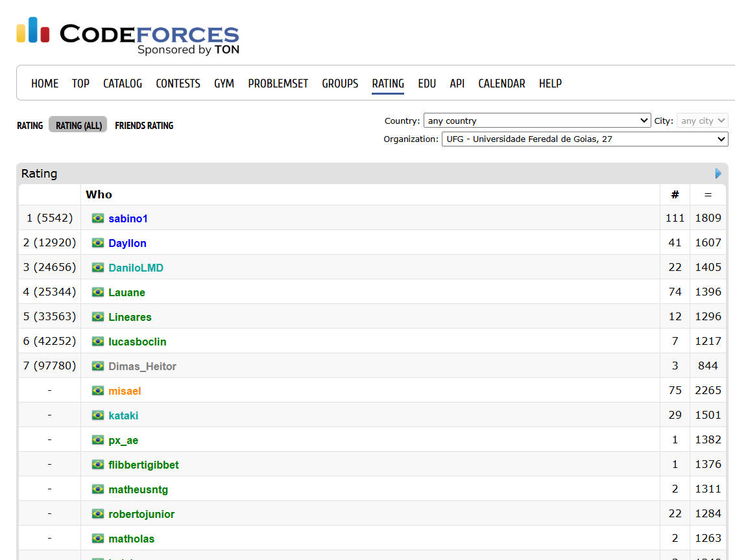The width and height of the screenshot is (735, 560).
Task: Open Dayllon's user profile
Action: pyautogui.click(x=127, y=243)
